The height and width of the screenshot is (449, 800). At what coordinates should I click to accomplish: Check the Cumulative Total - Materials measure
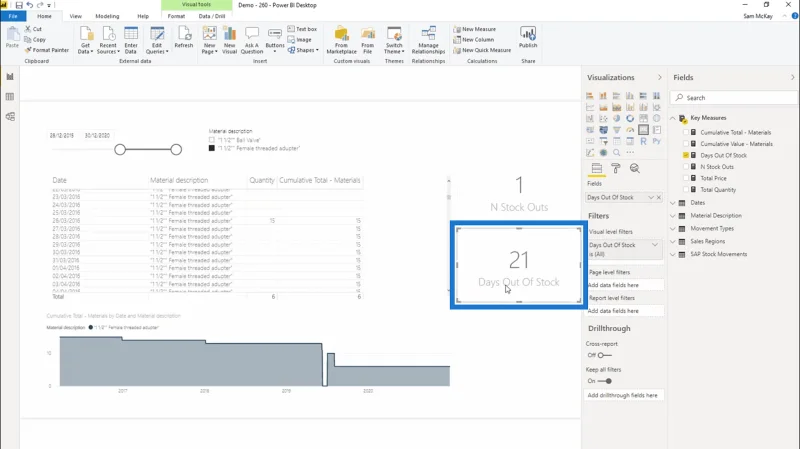[x=686, y=132]
